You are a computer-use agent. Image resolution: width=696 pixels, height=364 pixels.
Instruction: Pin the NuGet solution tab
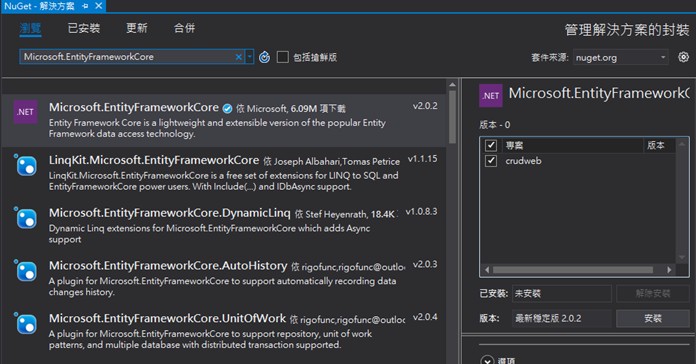(85, 6)
